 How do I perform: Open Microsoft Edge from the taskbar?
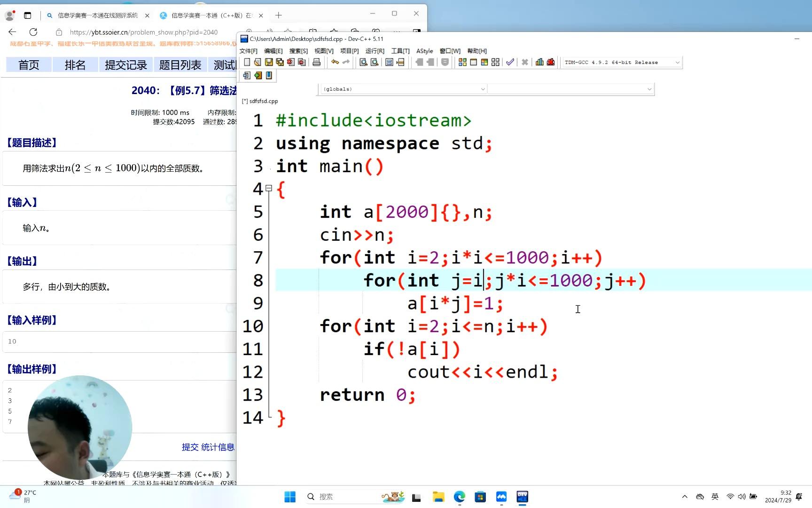(460, 497)
